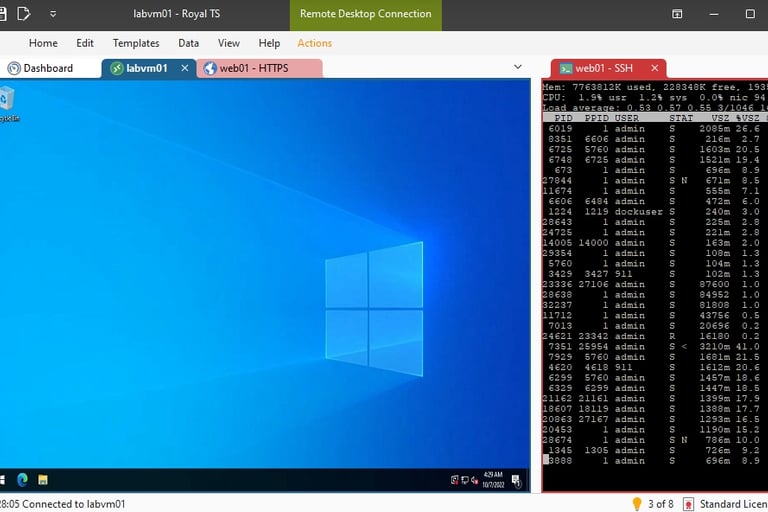Screen dimensions: 768x512
Task: Open the View ribbon tab
Action: pyautogui.click(x=229, y=43)
